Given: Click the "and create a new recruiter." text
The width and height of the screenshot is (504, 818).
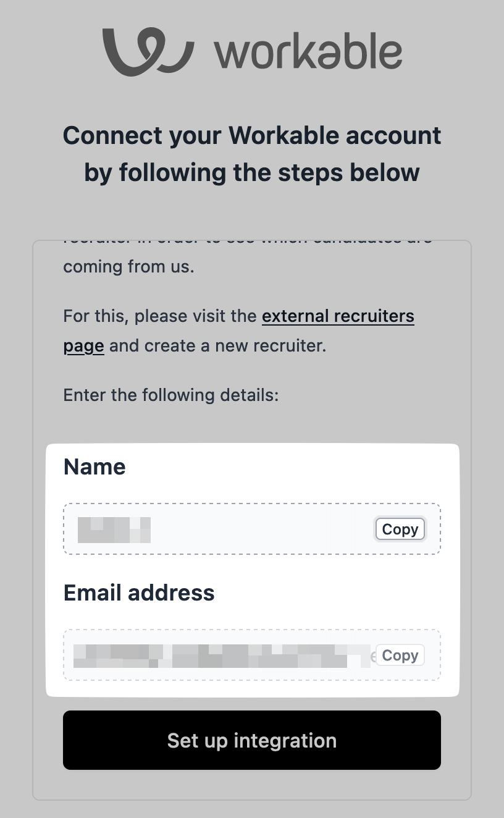Looking at the screenshot, I should coord(217,345).
